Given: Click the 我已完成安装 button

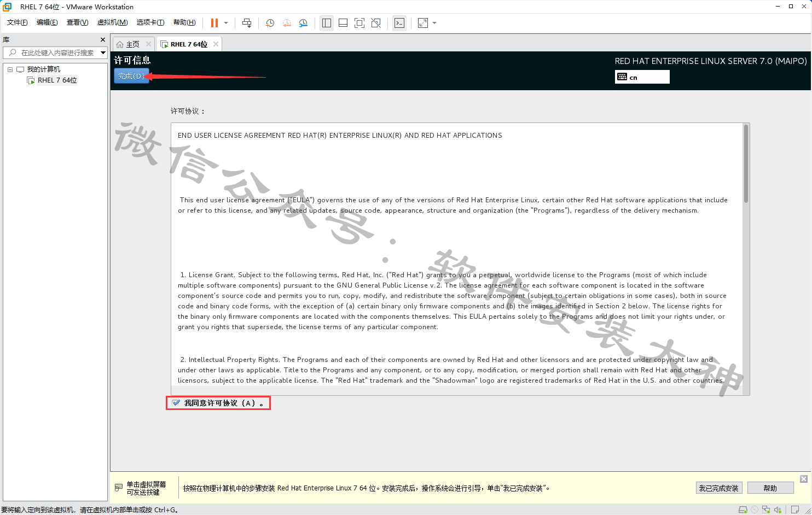Looking at the screenshot, I should 719,488.
